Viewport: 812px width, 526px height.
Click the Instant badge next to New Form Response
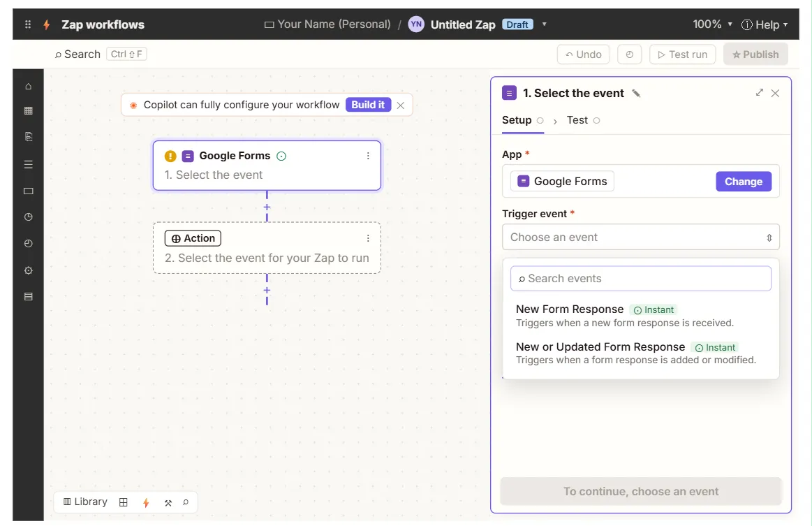point(654,310)
